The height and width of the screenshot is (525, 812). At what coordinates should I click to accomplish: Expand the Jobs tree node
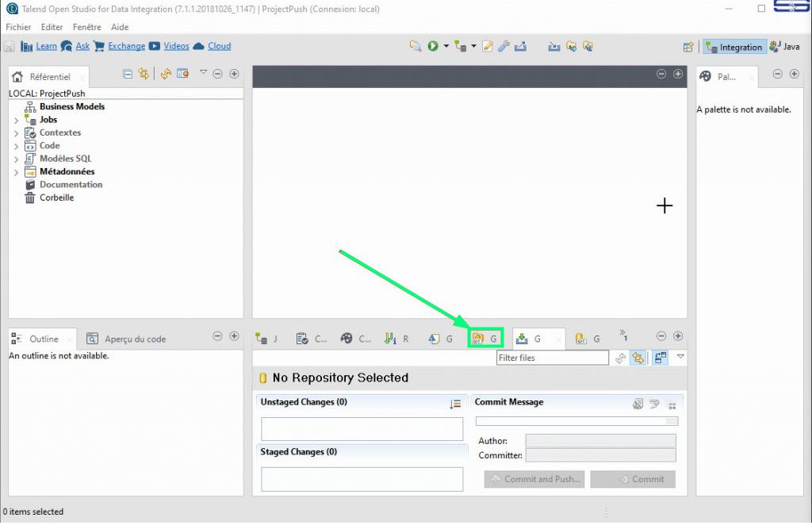pyautogui.click(x=16, y=120)
